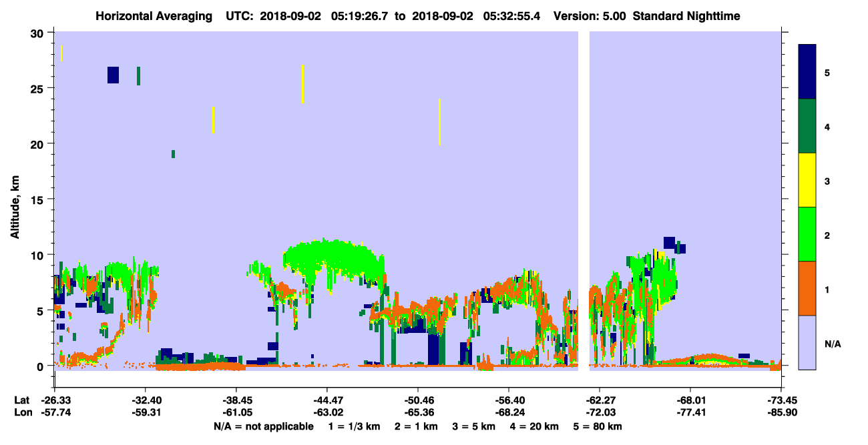The width and height of the screenshot is (868, 445).
Task: Click latitude value -68.01
Action: [x=690, y=400]
